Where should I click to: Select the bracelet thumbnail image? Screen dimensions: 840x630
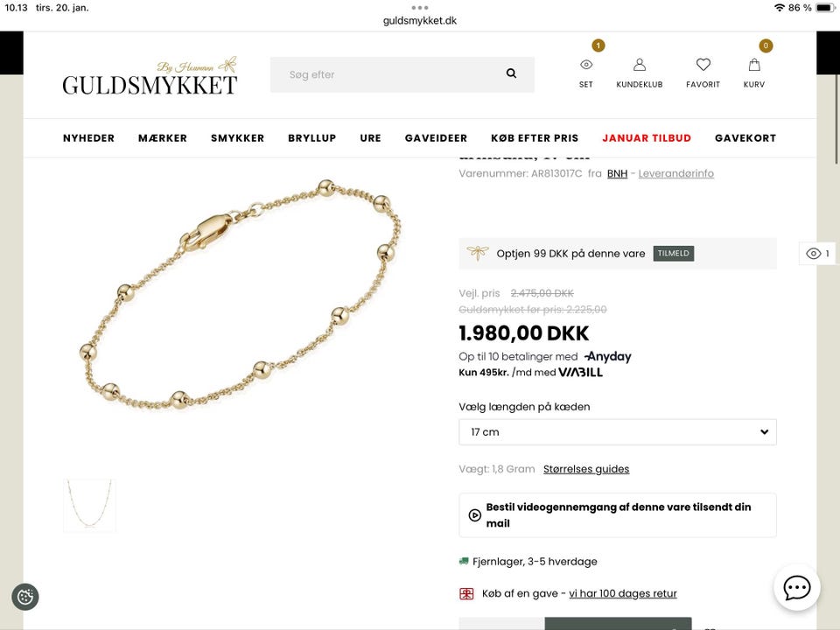(89, 505)
